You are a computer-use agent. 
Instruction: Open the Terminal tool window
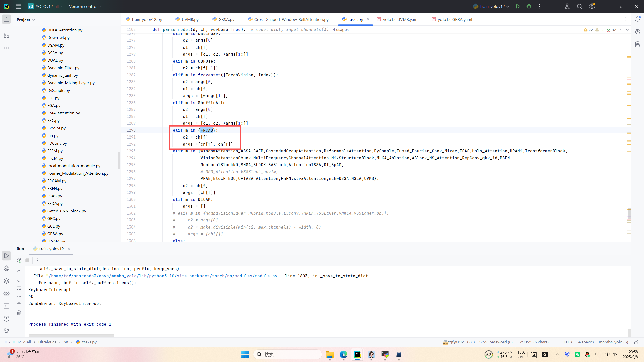tap(6, 306)
